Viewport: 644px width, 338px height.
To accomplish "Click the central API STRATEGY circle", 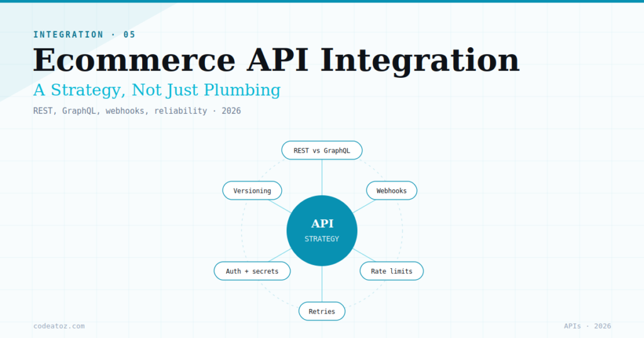I will tap(321, 231).
